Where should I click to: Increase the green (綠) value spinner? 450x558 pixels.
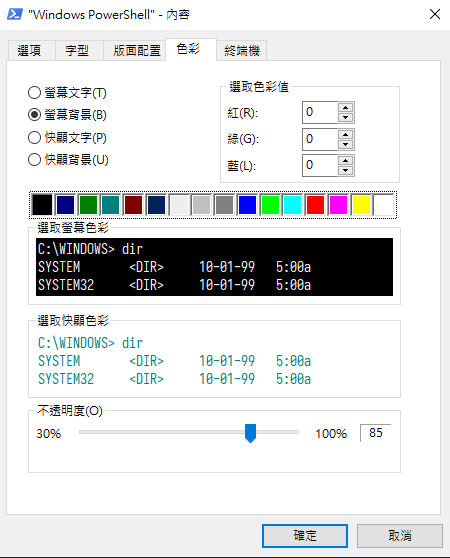(x=345, y=134)
